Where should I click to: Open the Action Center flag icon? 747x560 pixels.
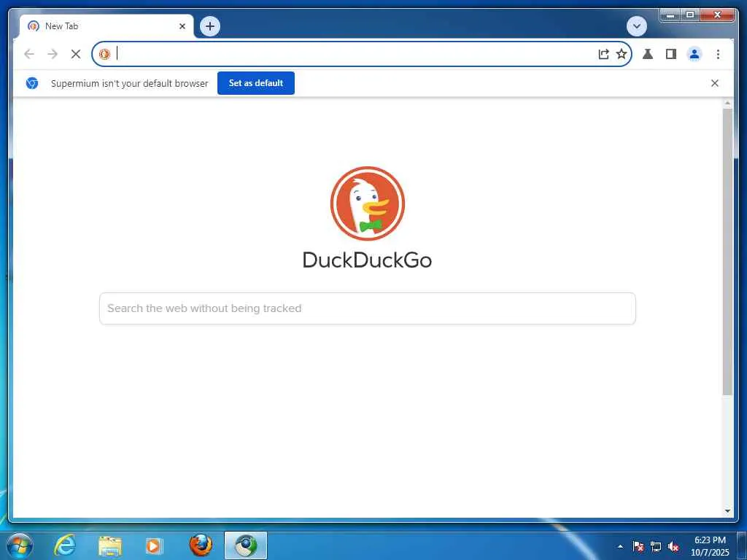coord(638,546)
